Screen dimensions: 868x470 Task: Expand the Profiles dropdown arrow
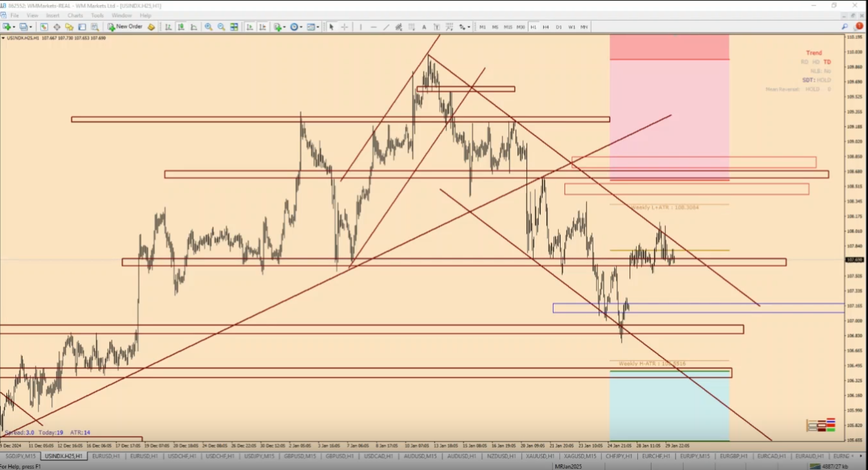click(x=32, y=27)
